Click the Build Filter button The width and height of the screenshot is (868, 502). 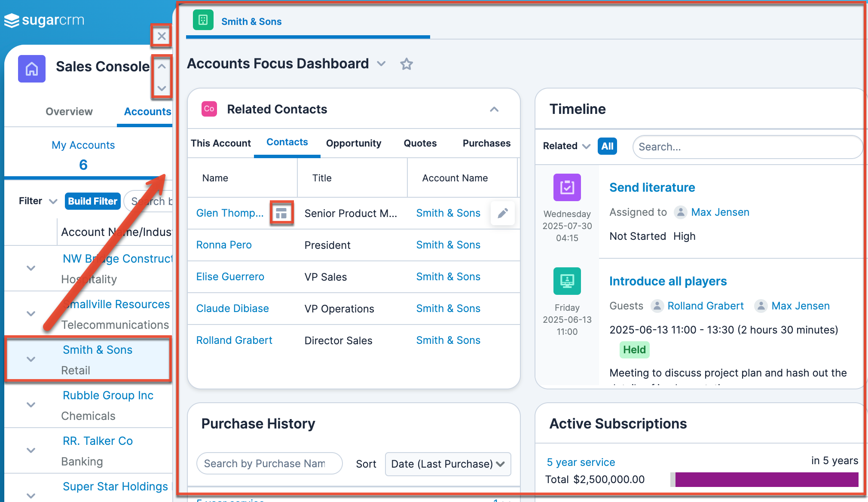(x=92, y=201)
